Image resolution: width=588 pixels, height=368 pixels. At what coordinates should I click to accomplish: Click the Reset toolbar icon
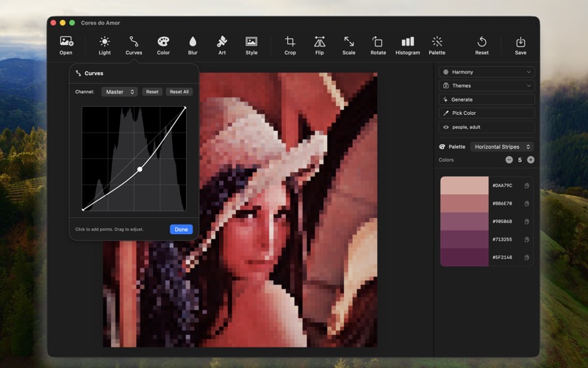tap(482, 46)
